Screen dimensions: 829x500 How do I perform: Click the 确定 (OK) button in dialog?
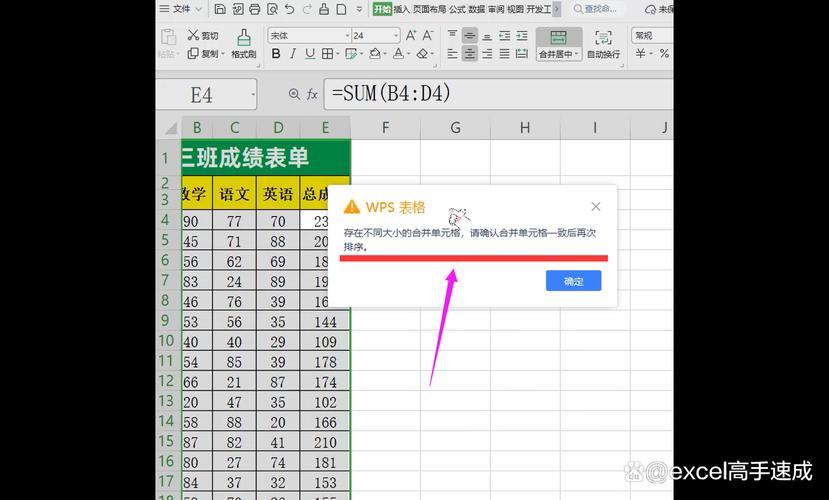pos(574,281)
